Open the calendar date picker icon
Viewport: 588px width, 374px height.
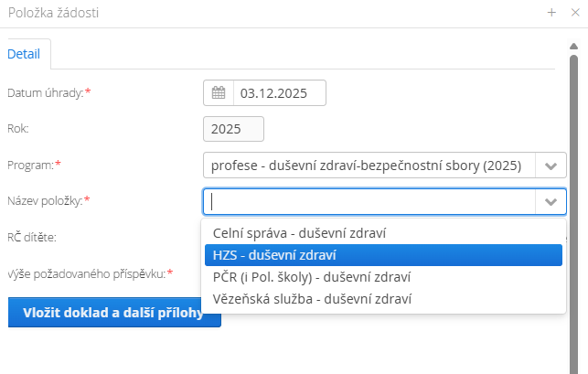click(219, 93)
